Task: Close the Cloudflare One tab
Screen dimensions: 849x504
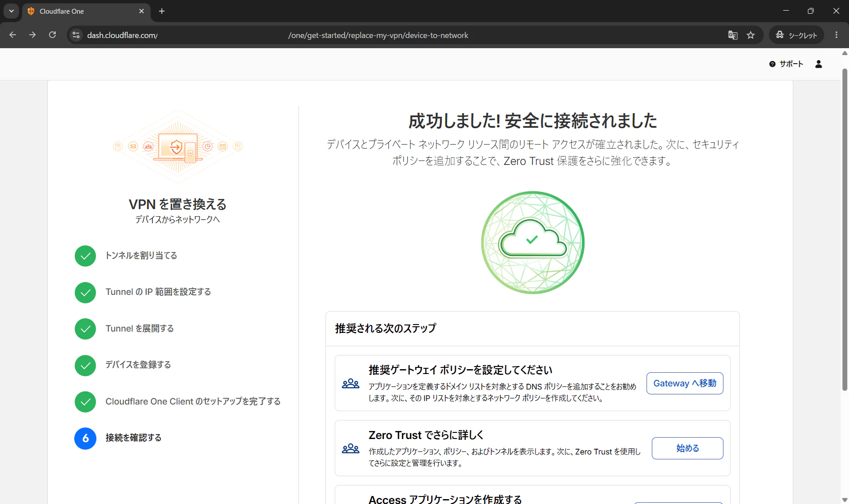Action: click(141, 11)
